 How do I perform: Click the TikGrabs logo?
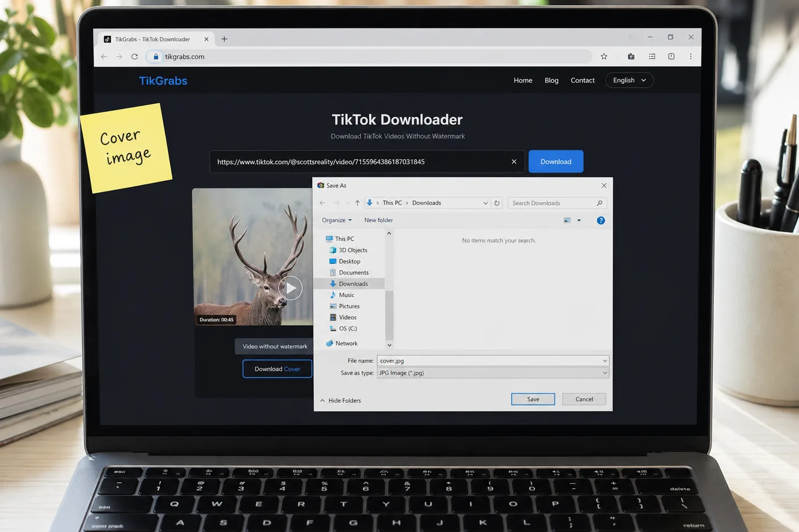(163, 81)
